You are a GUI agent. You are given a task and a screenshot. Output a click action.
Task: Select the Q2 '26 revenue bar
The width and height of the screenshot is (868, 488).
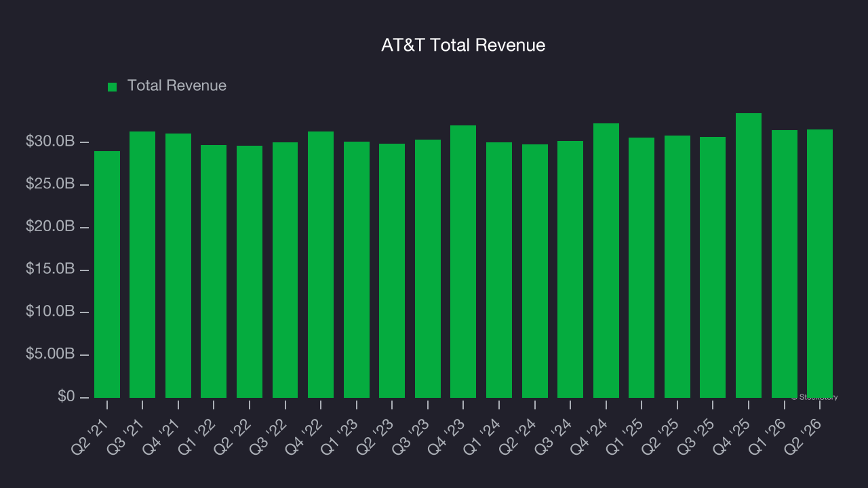click(x=820, y=264)
